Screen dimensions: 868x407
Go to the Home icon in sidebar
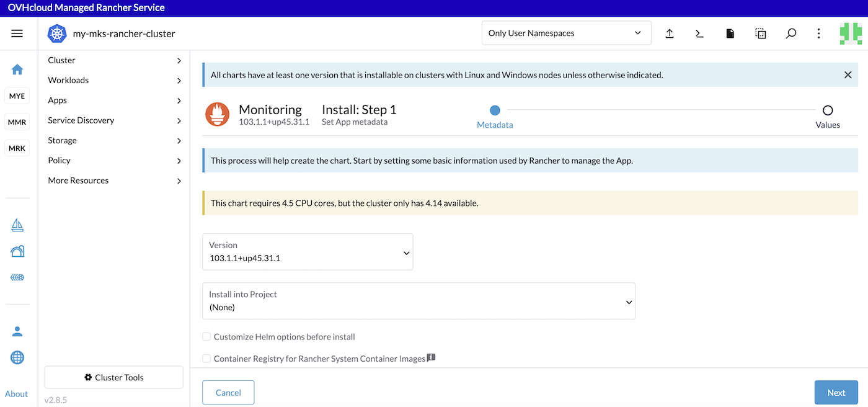coord(17,69)
